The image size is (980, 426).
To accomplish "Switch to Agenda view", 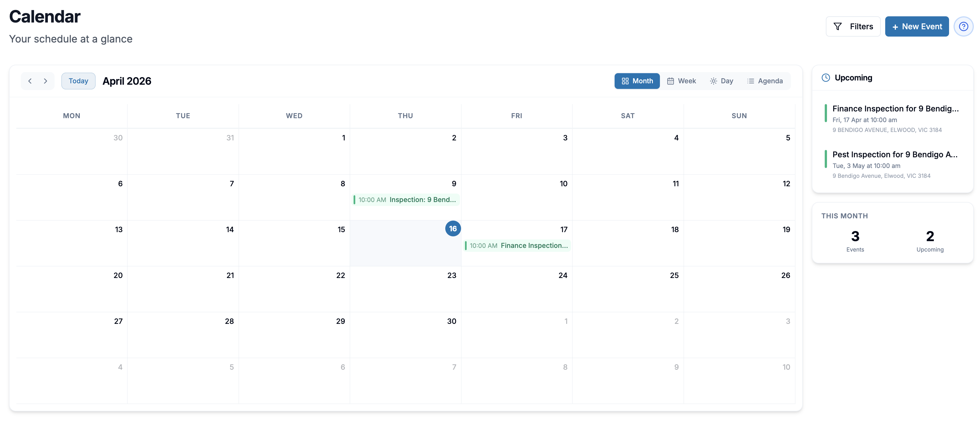I will pos(765,81).
